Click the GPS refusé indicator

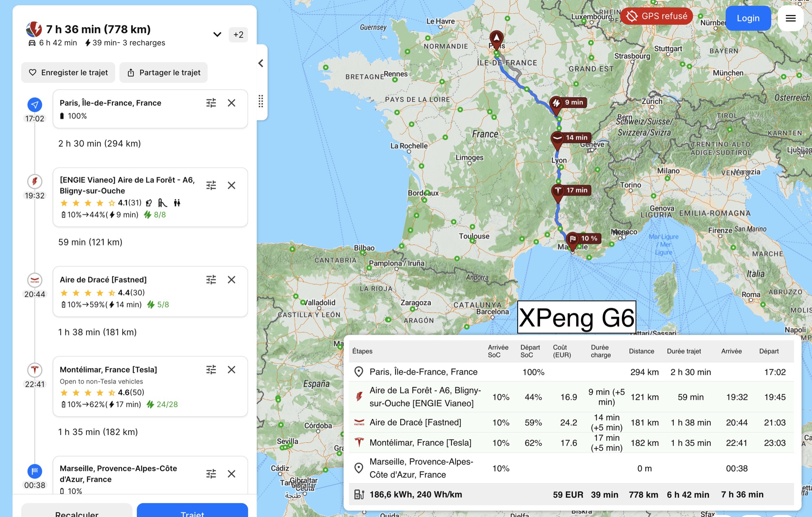click(x=657, y=16)
